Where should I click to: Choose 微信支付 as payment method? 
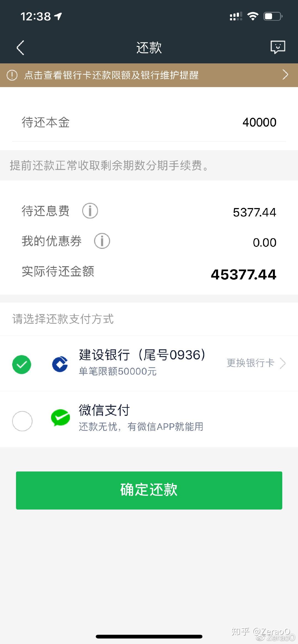(x=104, y=410)
